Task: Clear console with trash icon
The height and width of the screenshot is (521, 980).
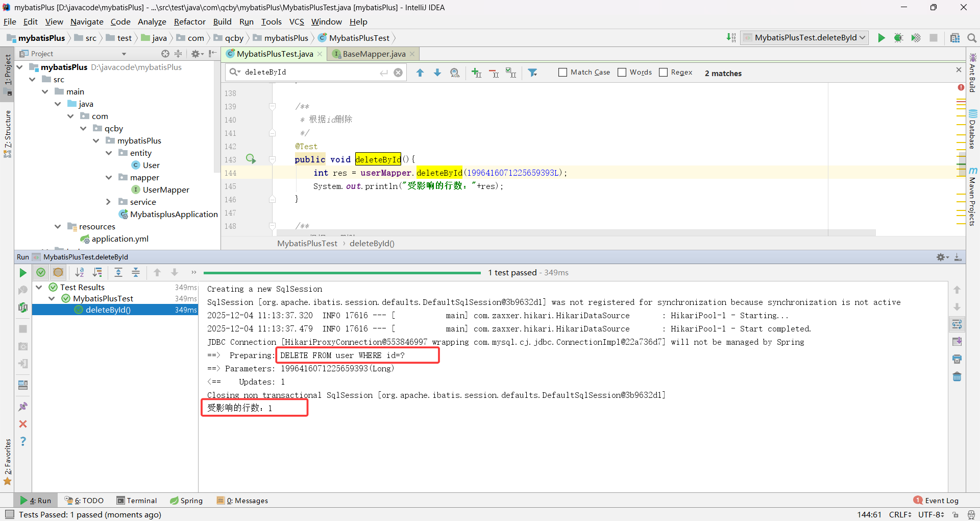Action: point(957,376)
